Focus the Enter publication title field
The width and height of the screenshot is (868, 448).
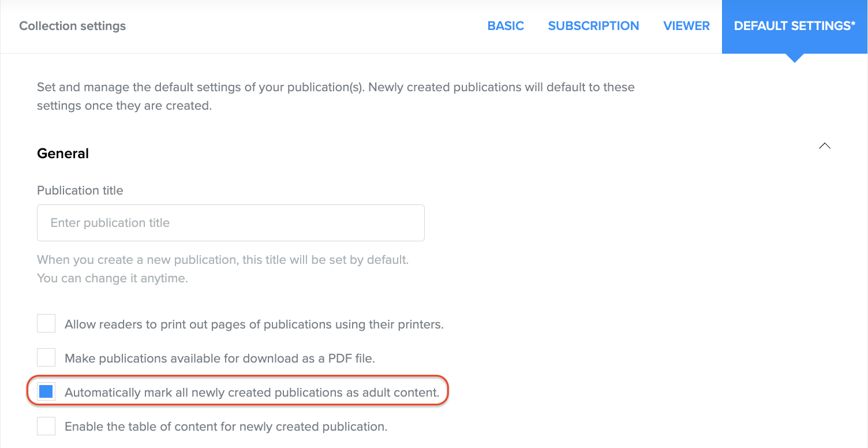231,223
